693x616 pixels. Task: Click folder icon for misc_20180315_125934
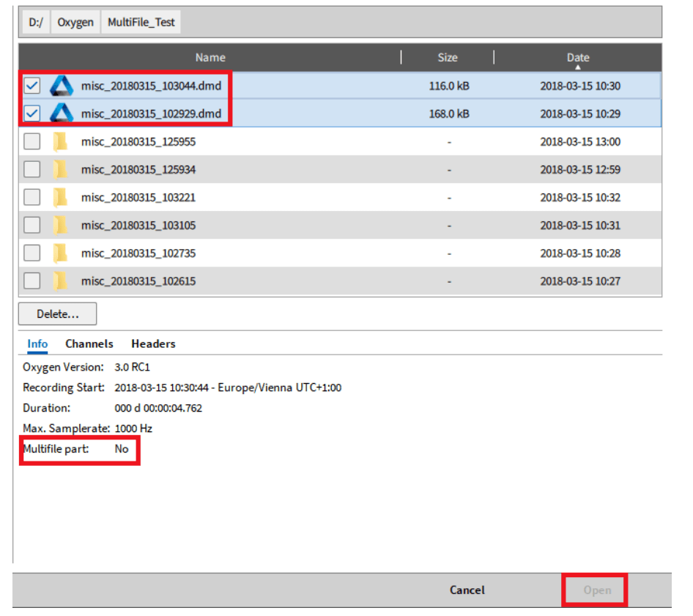[x=60, y=170]
